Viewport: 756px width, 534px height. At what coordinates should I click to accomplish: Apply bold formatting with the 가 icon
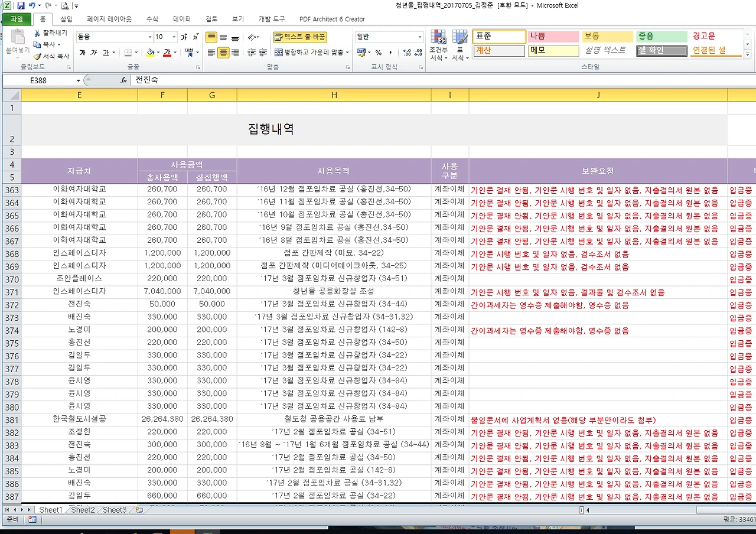(83, 53)
